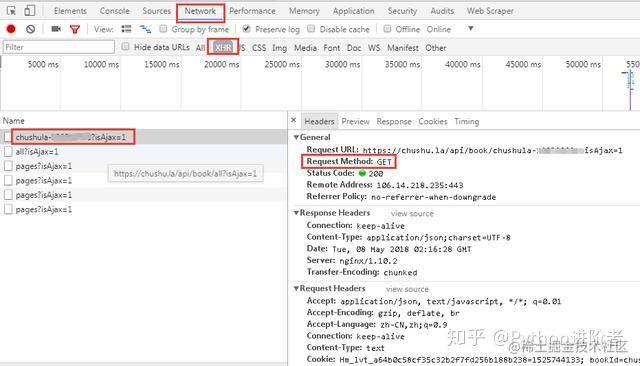This screenshot has height=366, width=640.
Task: Switch to the Sources tab
Action: 156,11
